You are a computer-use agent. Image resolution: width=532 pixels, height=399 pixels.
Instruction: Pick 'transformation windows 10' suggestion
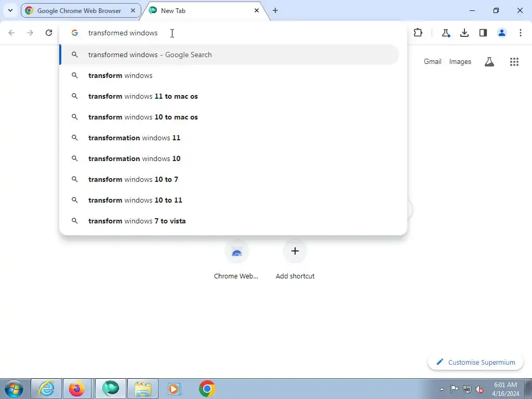[229, 158]
